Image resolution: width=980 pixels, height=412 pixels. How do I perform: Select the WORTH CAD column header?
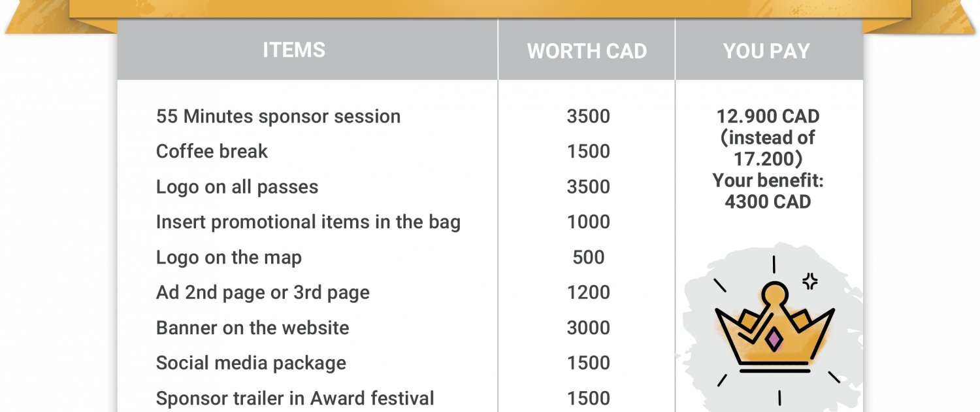click(587, 52)
